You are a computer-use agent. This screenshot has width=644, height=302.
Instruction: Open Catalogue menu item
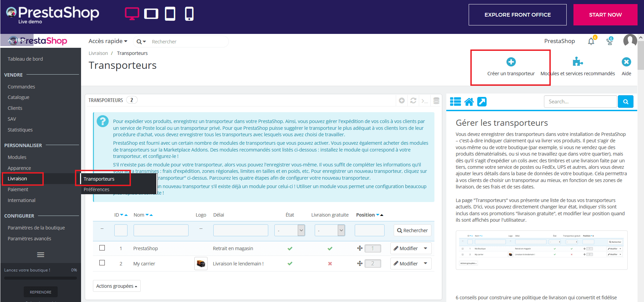click(x=19, y=97)
